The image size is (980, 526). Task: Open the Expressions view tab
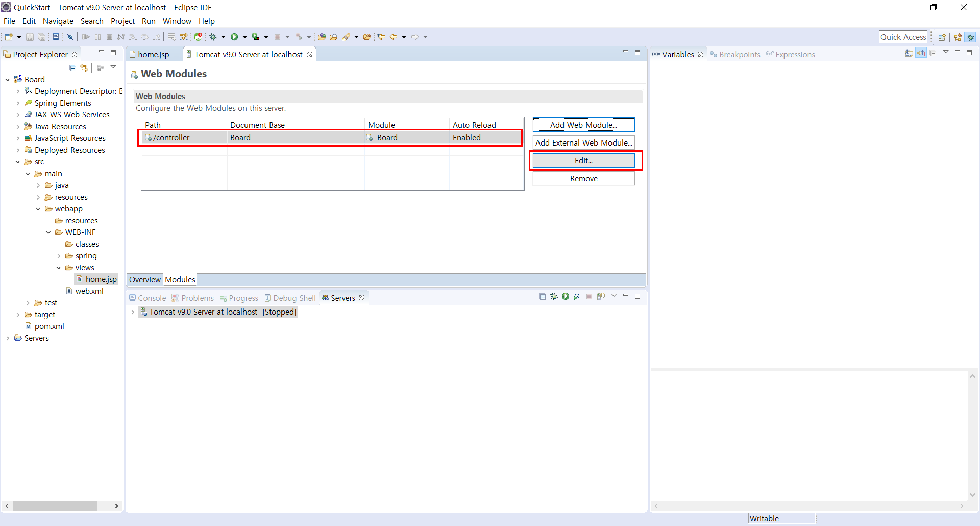pyautogui.click(x=791, y=55)
